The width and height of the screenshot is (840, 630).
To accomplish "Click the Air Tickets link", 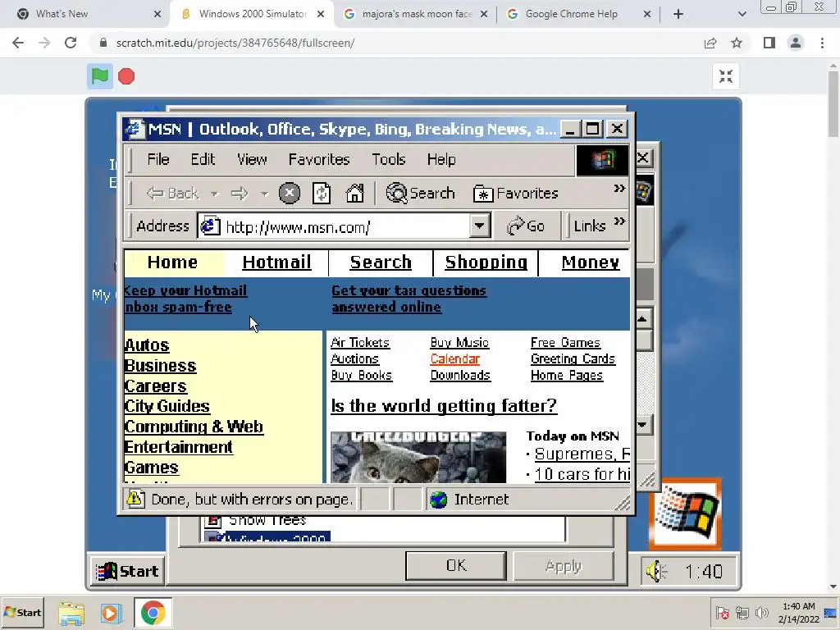I will coord(360,343).
